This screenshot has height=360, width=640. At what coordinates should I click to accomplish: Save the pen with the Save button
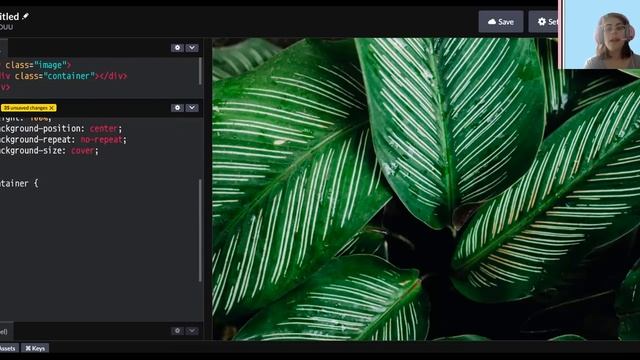[x=501, y=22]
